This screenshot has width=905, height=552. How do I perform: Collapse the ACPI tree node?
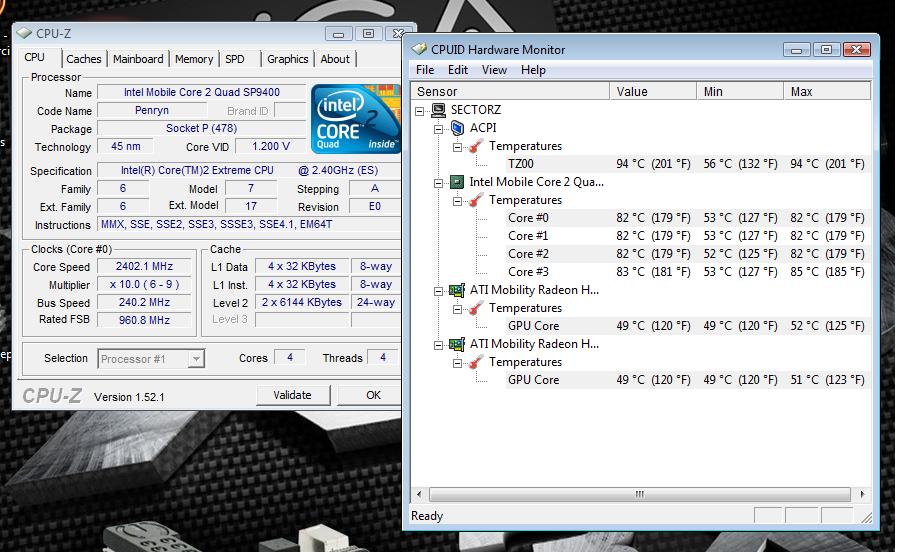click(x=439, y=129)
